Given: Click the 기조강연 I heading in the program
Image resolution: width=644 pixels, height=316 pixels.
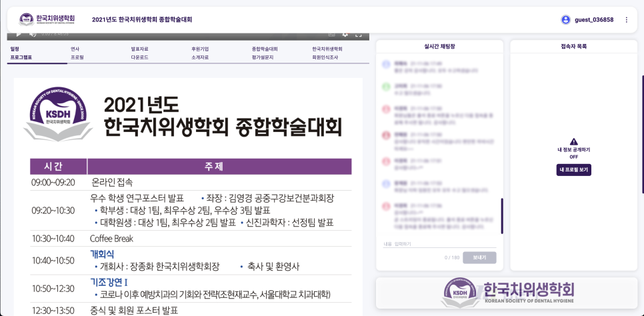Looking at the screenshot, I should (x=109, y=282).
